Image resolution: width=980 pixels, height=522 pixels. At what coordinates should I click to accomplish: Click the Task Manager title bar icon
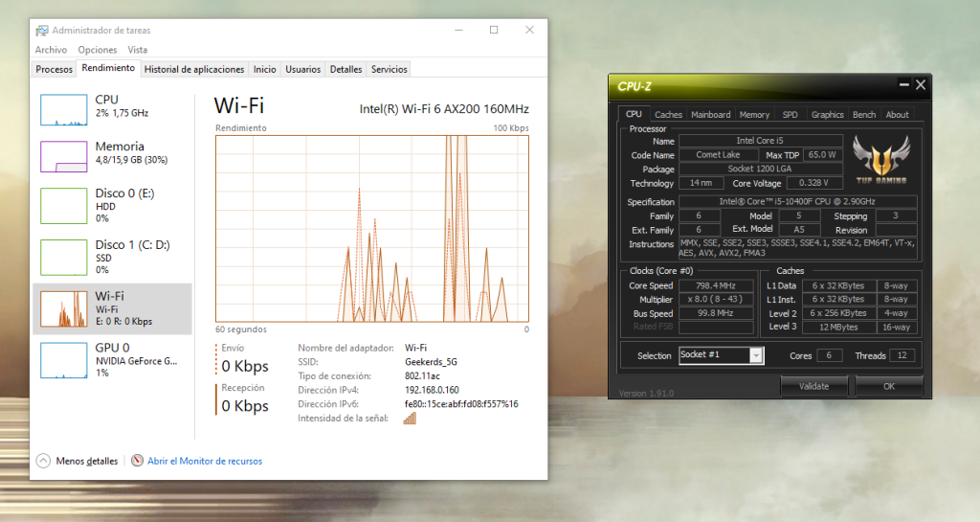pos(42,30)
